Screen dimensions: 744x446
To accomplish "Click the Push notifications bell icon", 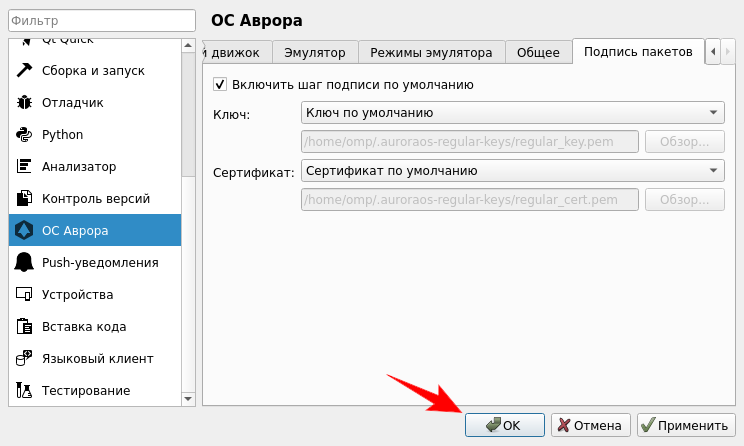I will point(25,262).
